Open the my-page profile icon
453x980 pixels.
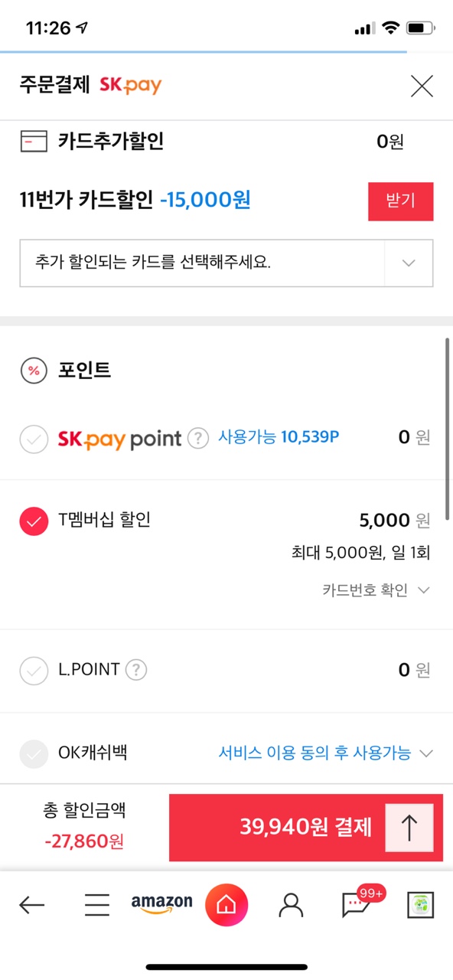coord(291,906)
